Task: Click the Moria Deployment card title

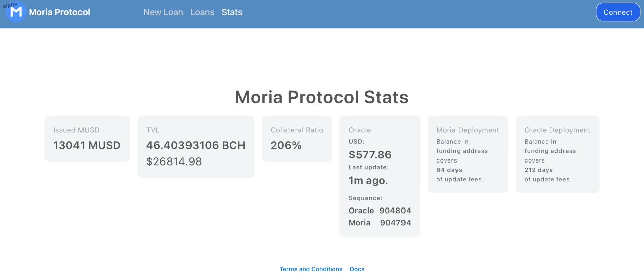Action: [x=468, y=130]
